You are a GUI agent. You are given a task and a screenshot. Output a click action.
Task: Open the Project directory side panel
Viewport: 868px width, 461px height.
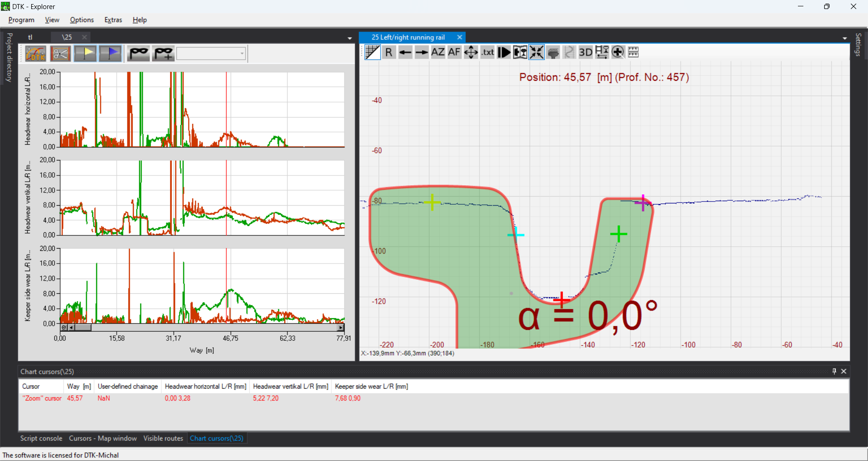point(9,57)
